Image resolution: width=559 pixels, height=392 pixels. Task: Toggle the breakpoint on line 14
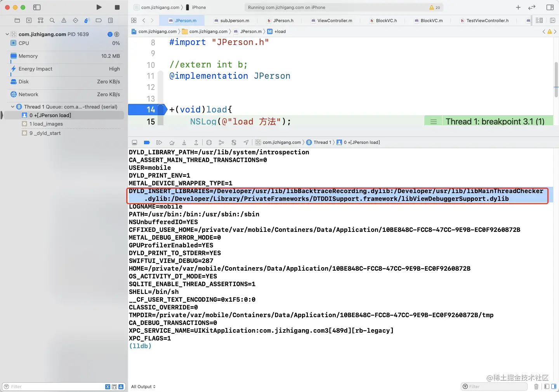point(148,110)
